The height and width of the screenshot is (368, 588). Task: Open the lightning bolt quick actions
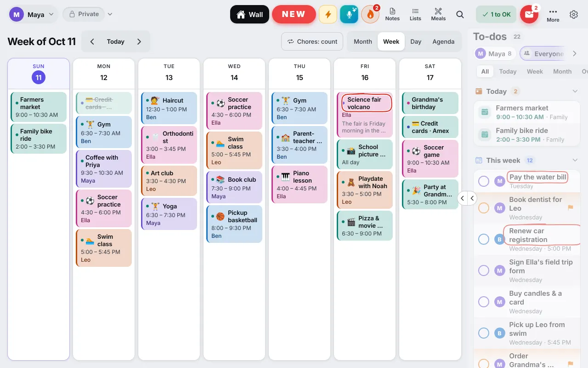coord(328,14)
